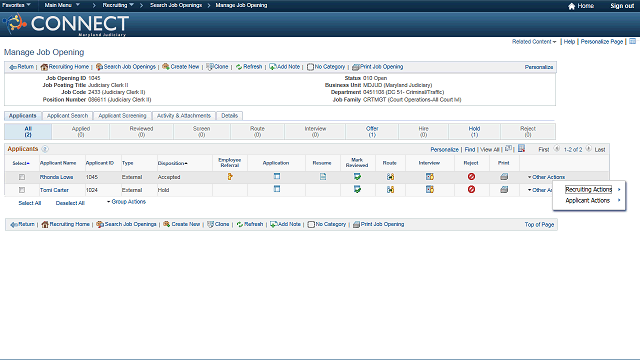Mark Tomi Carter as reviewed
This screenshot has width=640, height=360.
[x=357, y=189]
